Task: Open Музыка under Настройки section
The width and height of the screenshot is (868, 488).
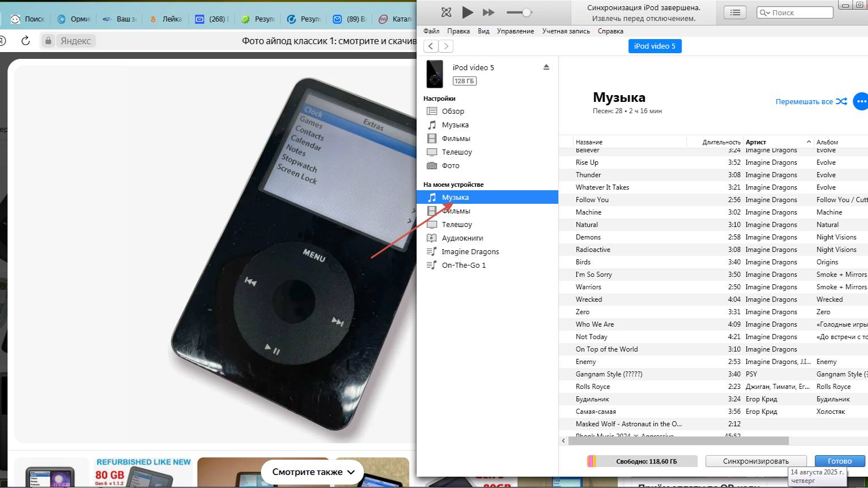Action: pyautogui.click(x=455, y=125)
